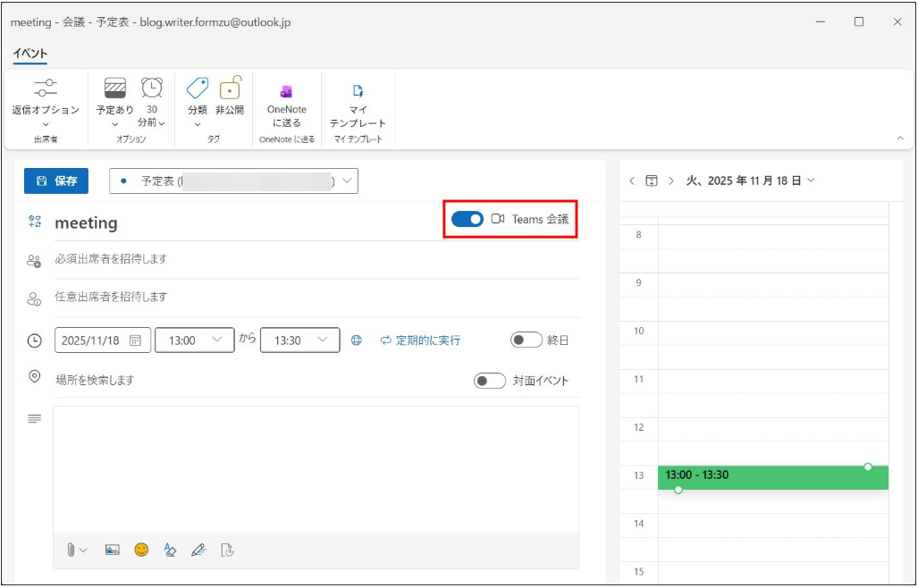The image size is (918, 588).
Task: Enable the 終日 all-day toggle
Action: click(526, 340)
